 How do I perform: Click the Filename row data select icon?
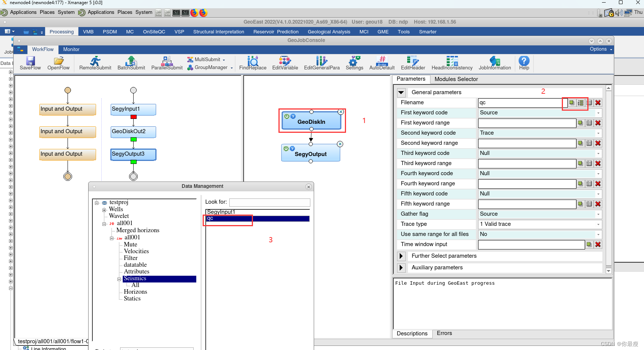click(x=572, y=102)
